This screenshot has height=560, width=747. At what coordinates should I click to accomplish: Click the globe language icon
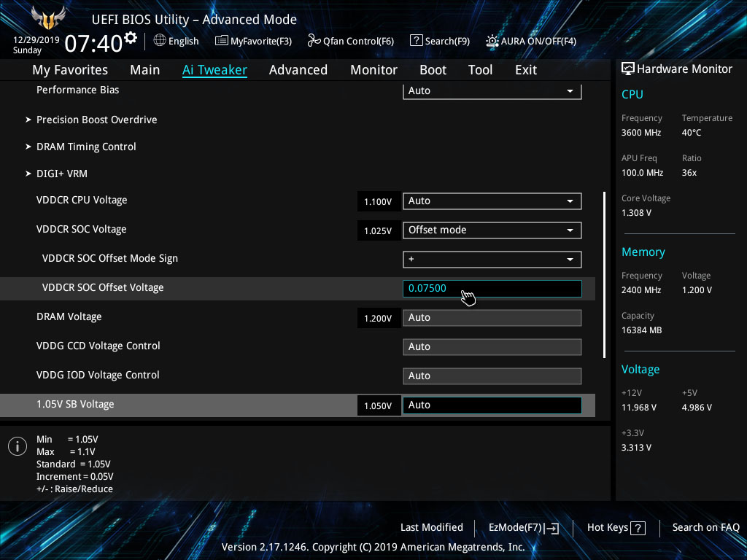pyautogui.click(x=160, y=41)
